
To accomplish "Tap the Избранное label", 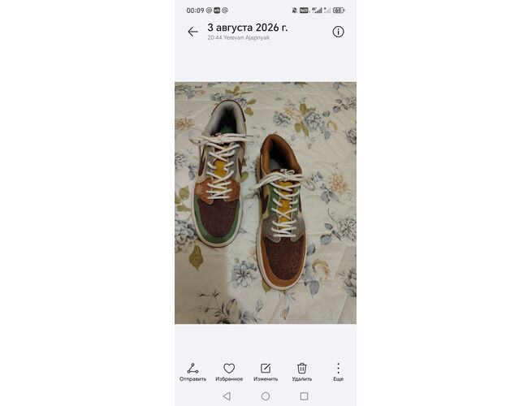I will (229, 379).
